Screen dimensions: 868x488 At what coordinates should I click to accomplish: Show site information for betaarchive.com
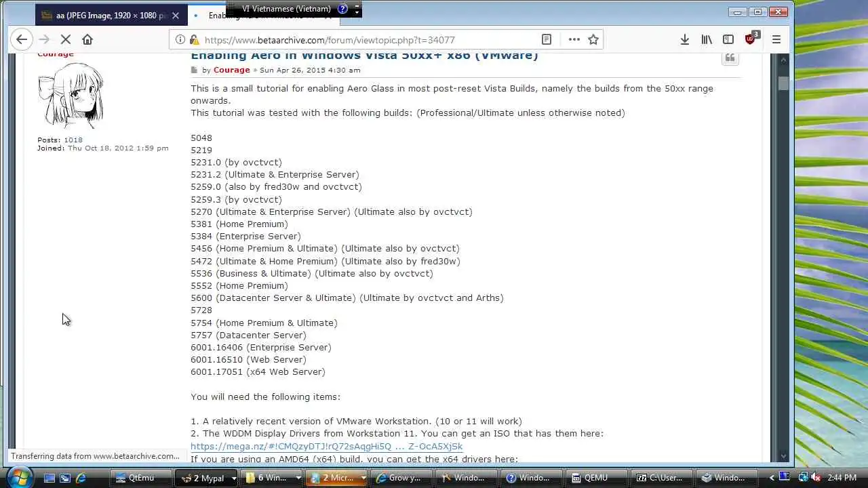click(180, 40)
